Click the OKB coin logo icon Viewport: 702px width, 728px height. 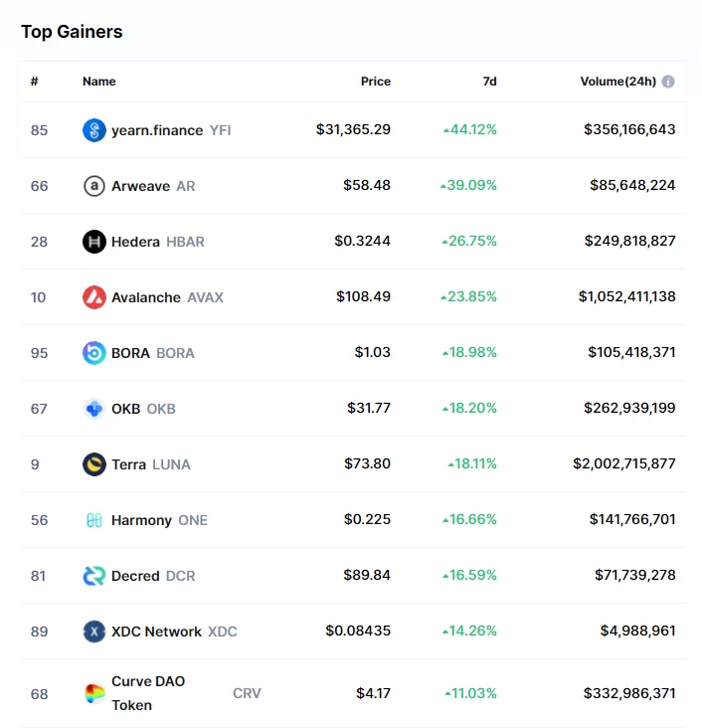pyautogui.click(x=94, y=409)
